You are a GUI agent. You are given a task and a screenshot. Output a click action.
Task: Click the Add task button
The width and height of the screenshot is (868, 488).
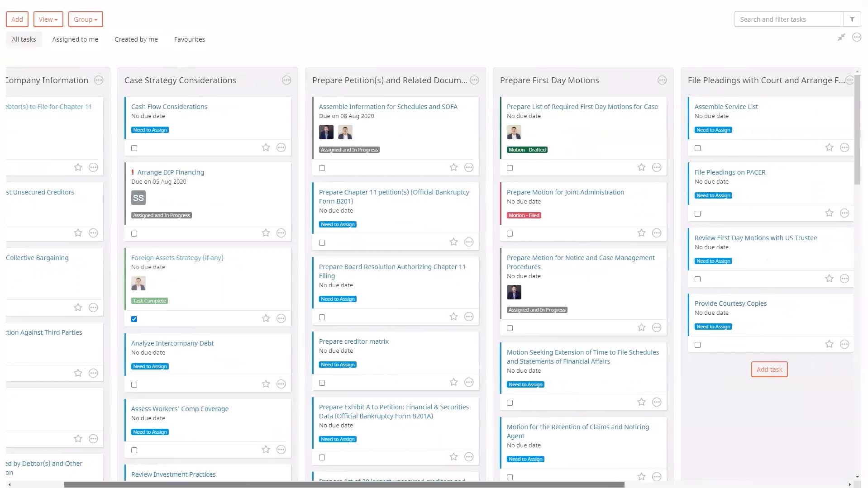click(x=769, y=370)
